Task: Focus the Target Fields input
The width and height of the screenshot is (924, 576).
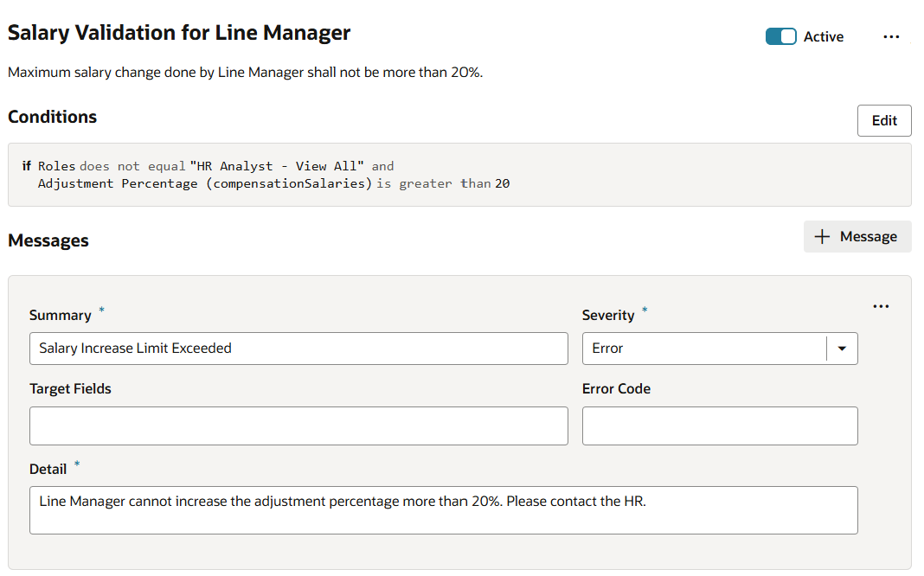Action: click(298, 426)
